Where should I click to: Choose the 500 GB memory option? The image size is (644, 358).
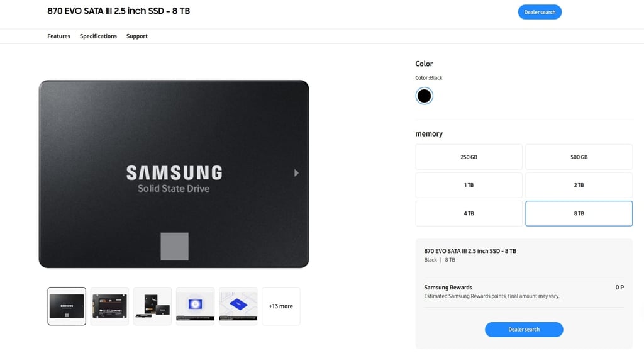(579, 157)
